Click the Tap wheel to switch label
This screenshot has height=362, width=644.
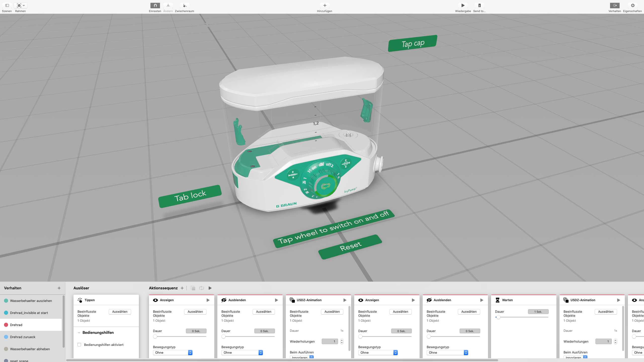point(334,229)
